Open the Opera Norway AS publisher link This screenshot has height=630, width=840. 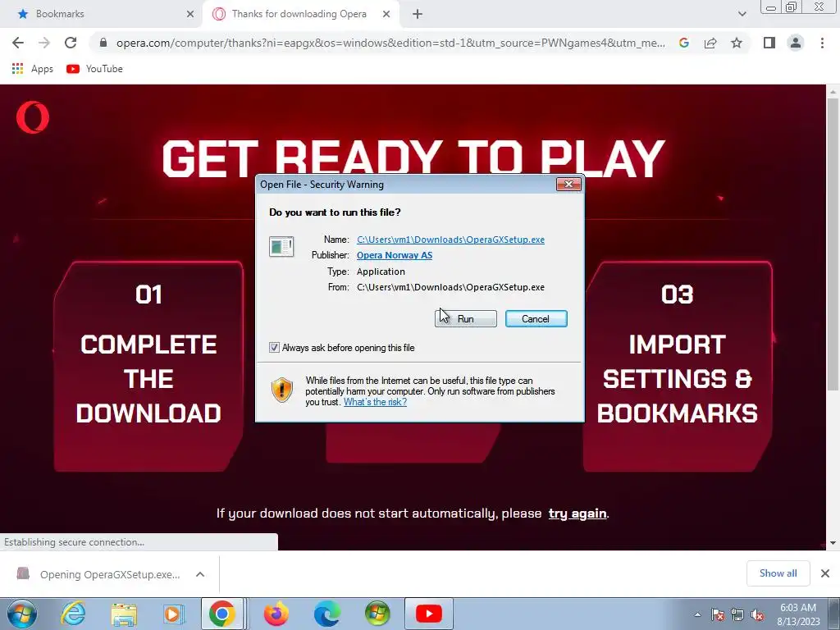click(395, 255)
